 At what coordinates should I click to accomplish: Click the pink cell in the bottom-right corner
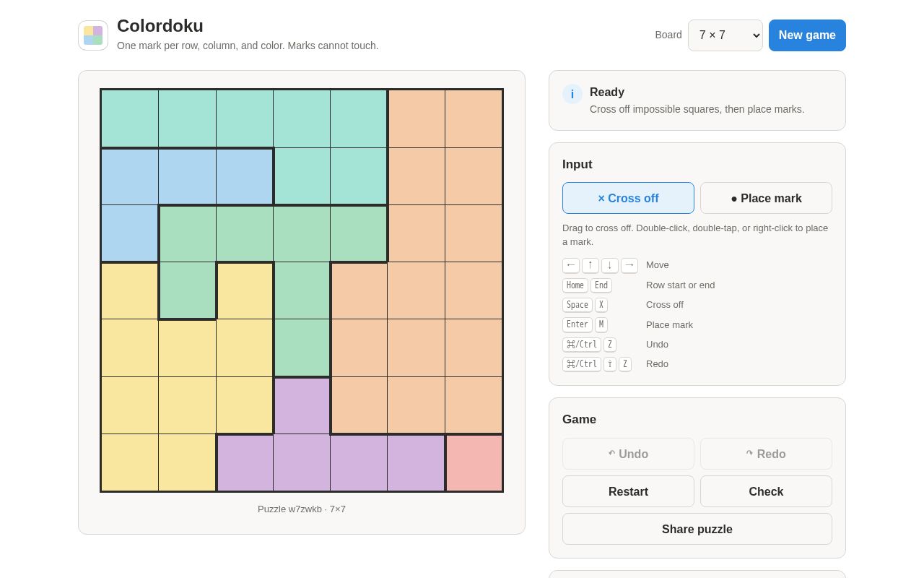(474, 462)
